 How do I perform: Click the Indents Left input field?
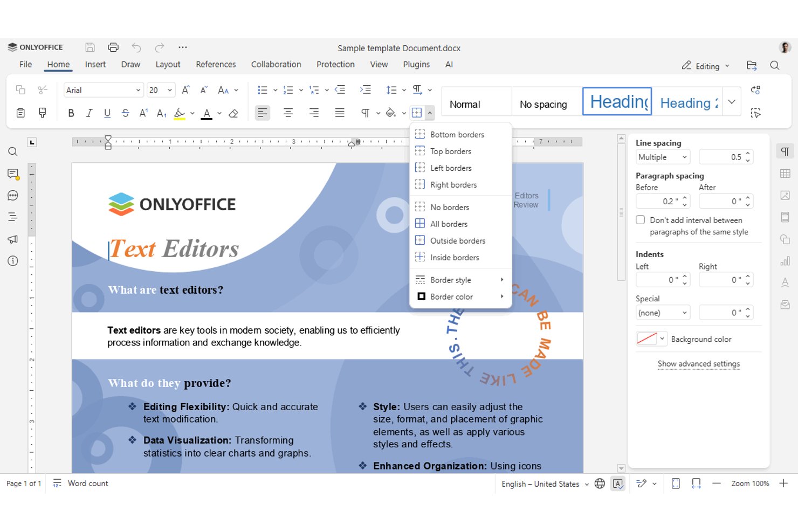[x=663, y=280]
